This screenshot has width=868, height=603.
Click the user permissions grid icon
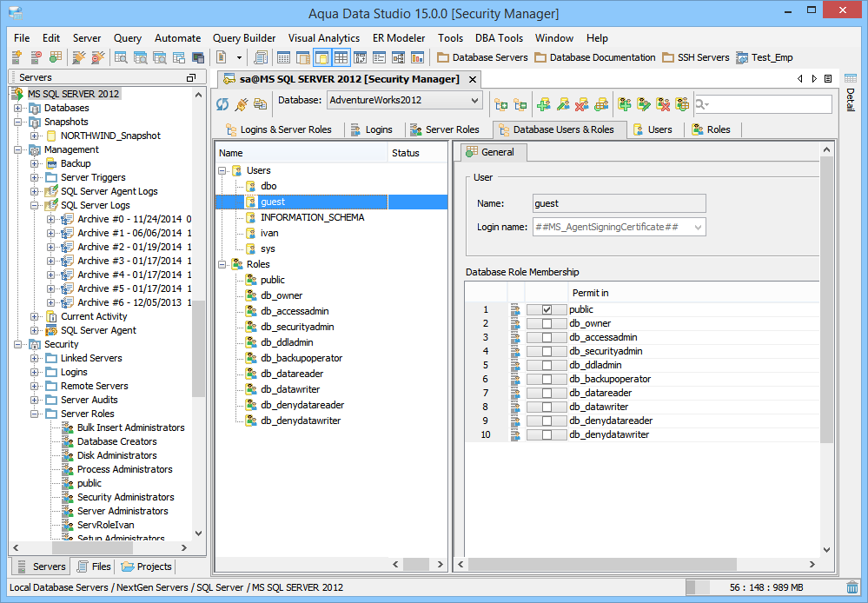pos(601,104)
